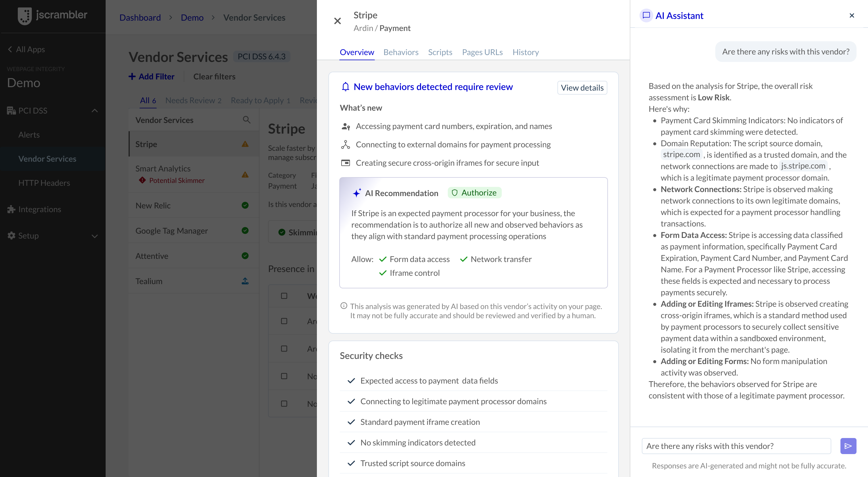Click the send message arrow icon
This screenshot has width=868, height=477.
(848, 446)
